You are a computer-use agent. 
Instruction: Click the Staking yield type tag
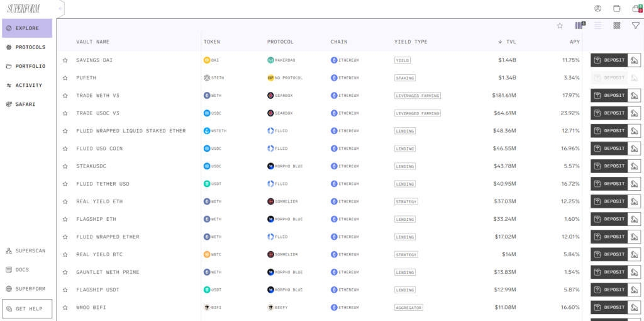404,78
